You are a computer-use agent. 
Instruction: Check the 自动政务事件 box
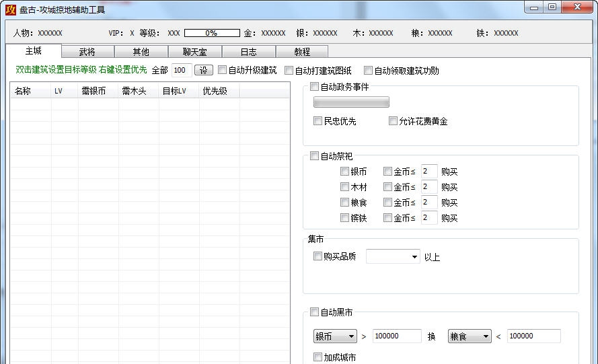315,87
